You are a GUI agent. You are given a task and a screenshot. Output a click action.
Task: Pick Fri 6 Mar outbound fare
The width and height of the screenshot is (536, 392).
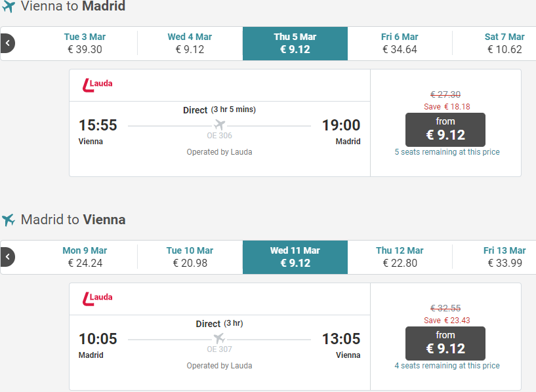tap(400, 43)
